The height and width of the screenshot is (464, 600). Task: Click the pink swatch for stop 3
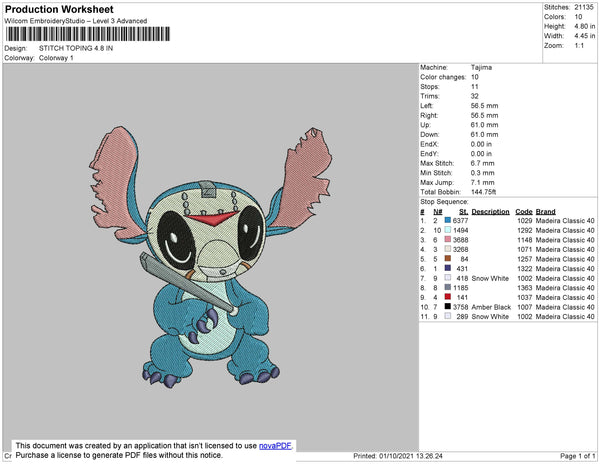tap(447, 239)
